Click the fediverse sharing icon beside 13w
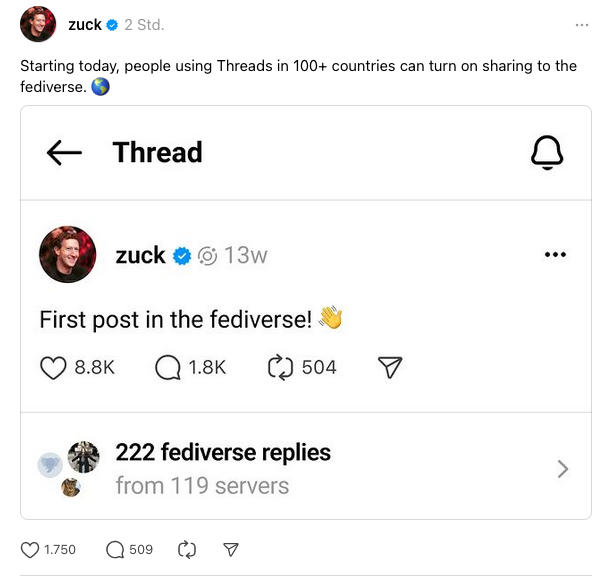This screenshot has width=612, height=579. click(208, 256)
